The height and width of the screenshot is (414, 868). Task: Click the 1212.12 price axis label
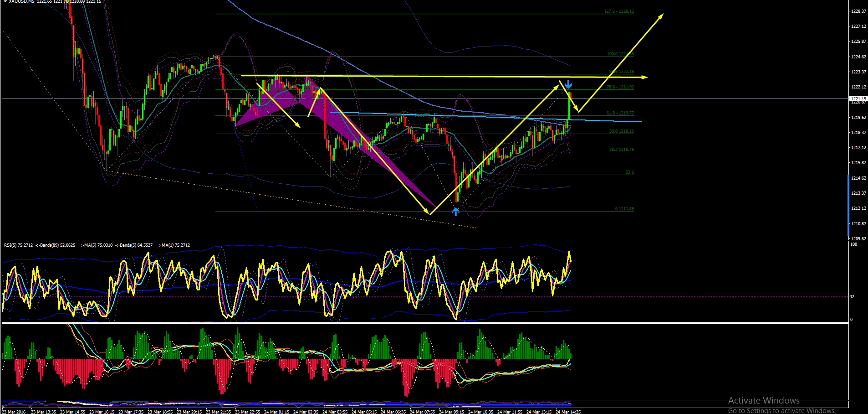pos(858,208)
